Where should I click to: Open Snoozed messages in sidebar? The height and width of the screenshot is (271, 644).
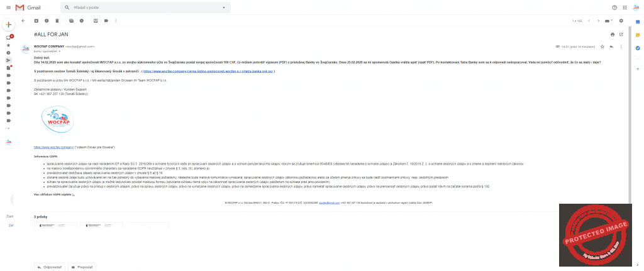8,53
